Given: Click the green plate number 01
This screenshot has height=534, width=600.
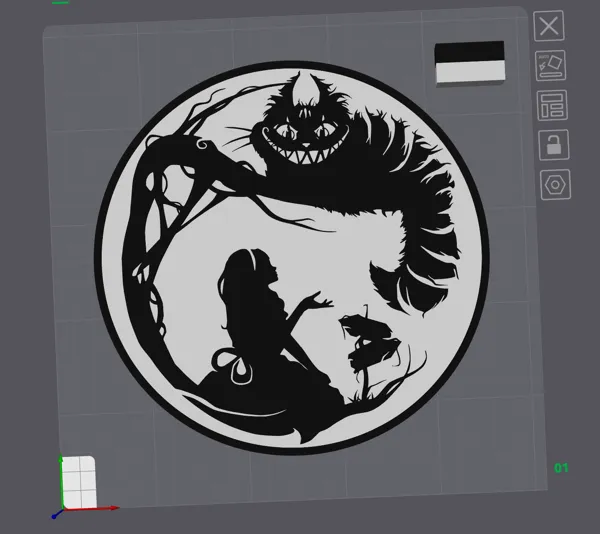Looking at the screenshot, I should pyautogui.click(x=561, y=468).
